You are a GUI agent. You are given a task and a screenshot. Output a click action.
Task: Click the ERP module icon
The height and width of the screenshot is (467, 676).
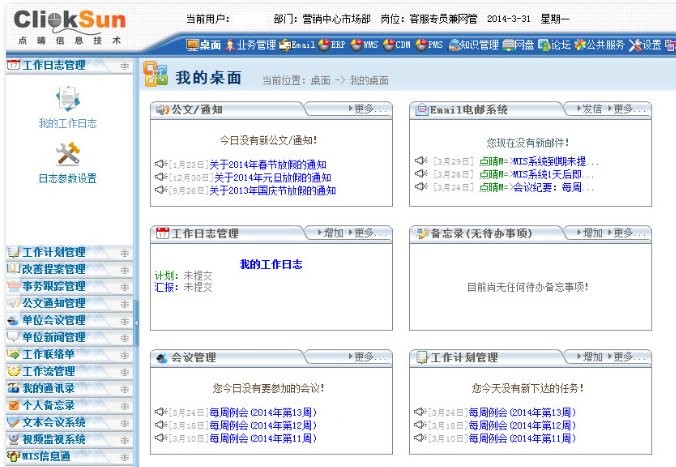pyautogui.click(x=325, y=45)
